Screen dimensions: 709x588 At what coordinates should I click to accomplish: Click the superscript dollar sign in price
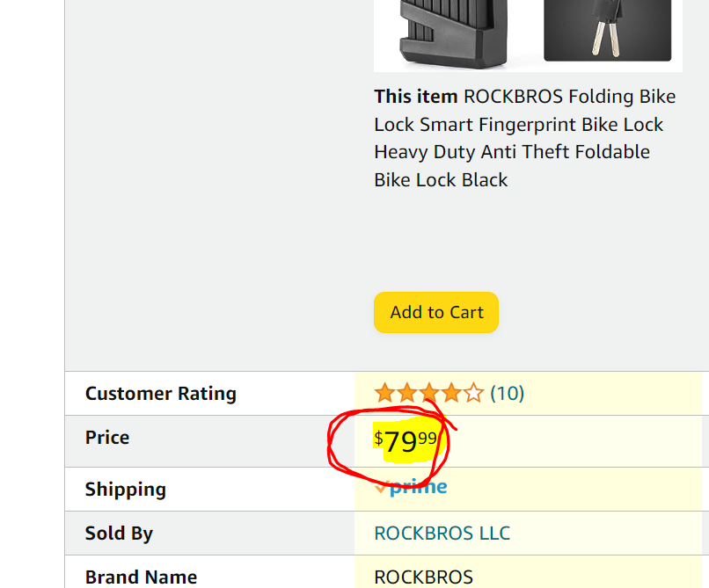(379, 438)
